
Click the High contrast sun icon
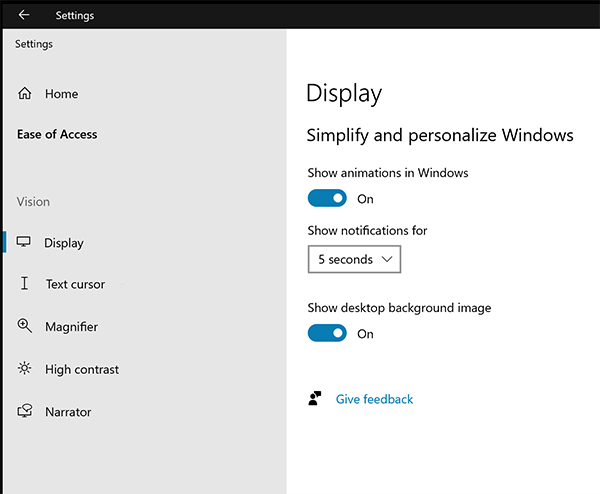(x=24, y=368)
